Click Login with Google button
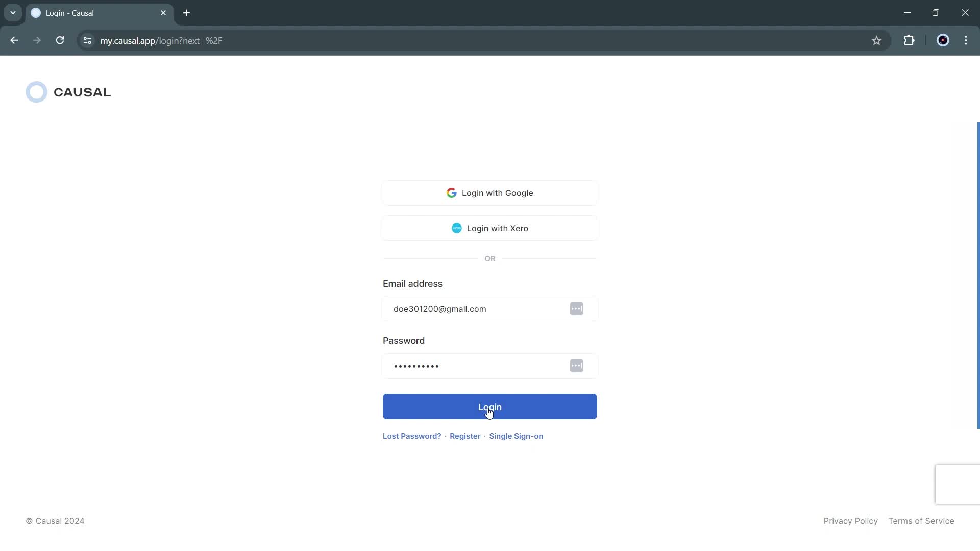 pos(490,193)
